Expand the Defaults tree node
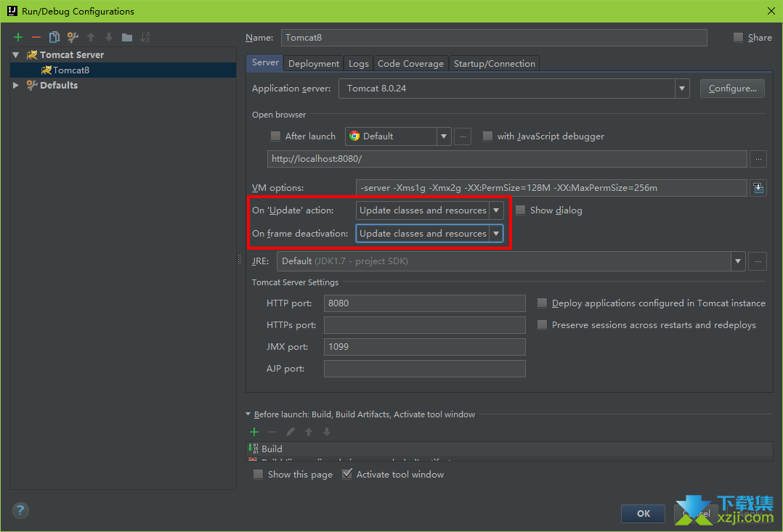 point(16,86)
